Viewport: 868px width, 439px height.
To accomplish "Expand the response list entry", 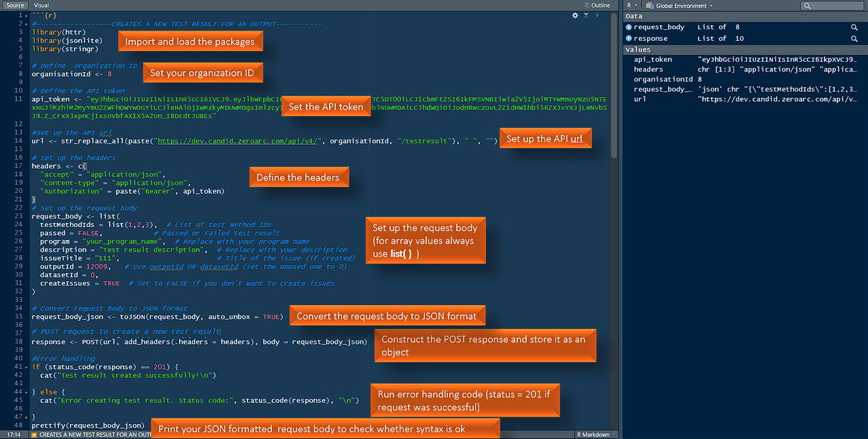I will (629, 39).
